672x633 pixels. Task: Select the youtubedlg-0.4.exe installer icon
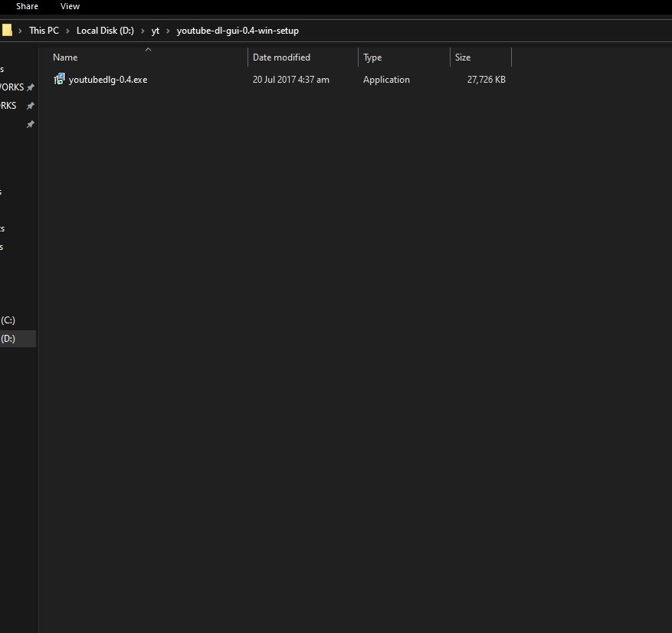pos(59,79)
